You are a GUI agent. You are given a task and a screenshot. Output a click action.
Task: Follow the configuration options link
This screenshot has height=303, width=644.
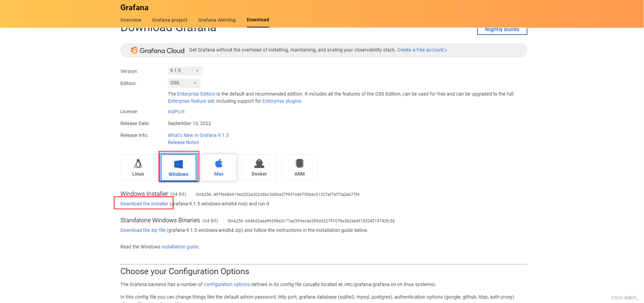[227, 284]
